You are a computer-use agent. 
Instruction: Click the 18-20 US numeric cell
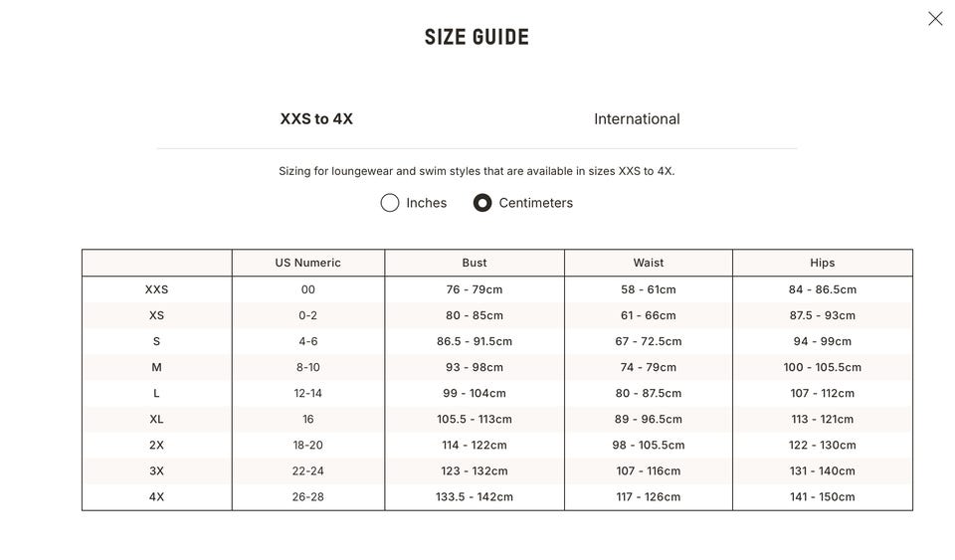tap(308, 446)
